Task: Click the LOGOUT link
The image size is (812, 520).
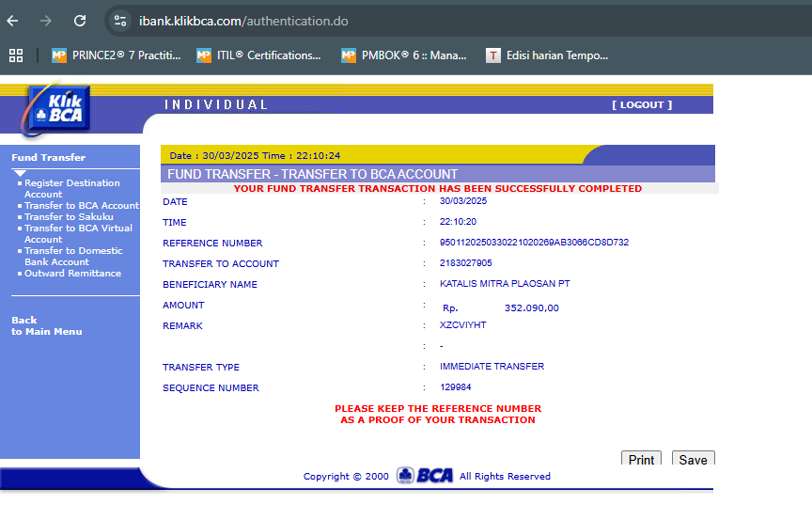Action: (642, 104)
